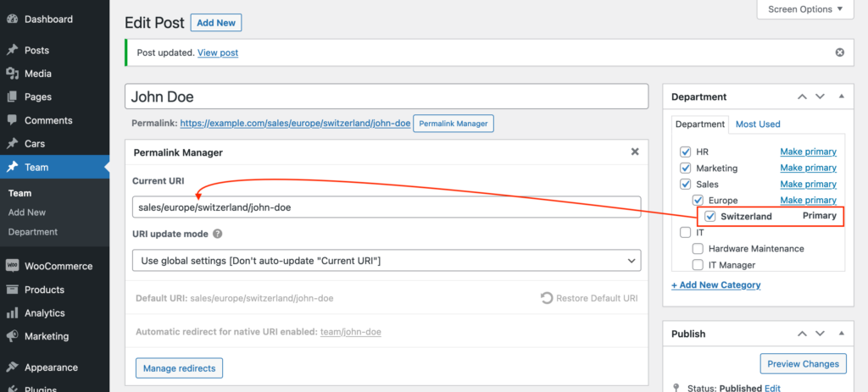
Task: Open the Analytics bar chart icon
Action: coord(12,313)
